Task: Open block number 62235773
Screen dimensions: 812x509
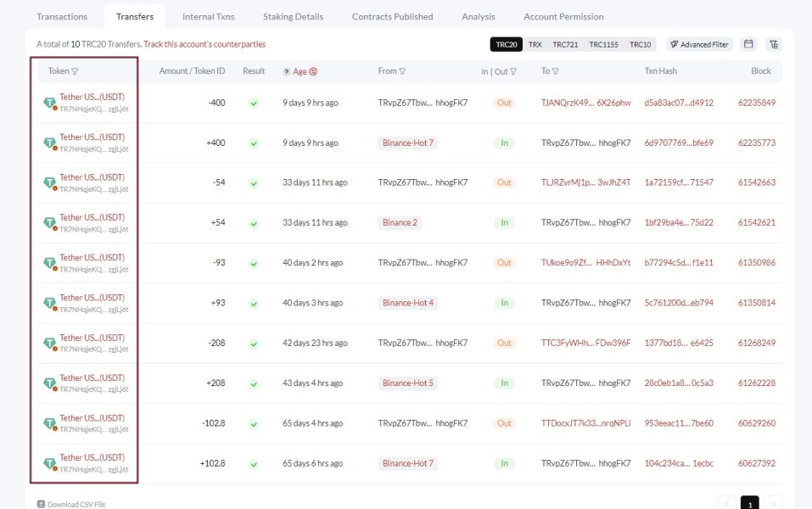Action: [x=757, y=143]
